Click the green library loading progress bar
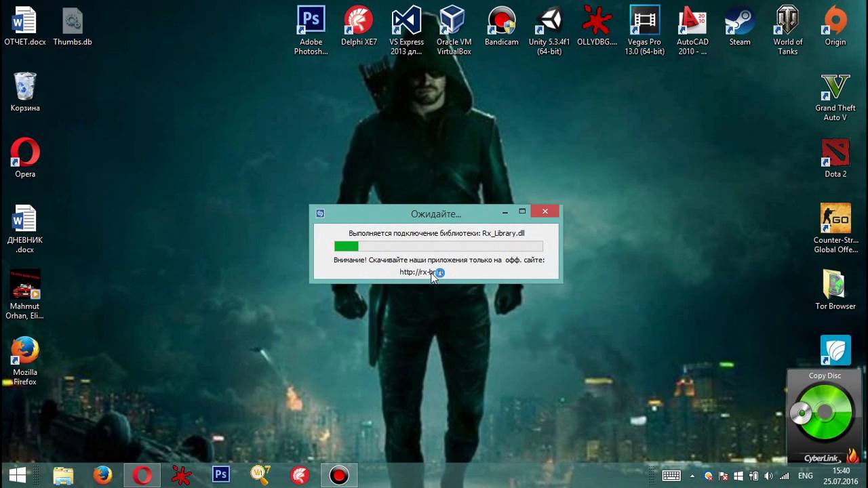The height and width of the screenshot is (488, 868). (x=439, y=247)
